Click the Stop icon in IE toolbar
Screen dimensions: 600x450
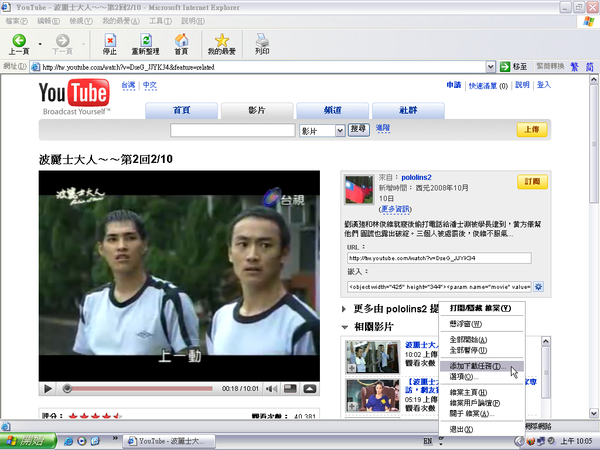coord(110,41)
